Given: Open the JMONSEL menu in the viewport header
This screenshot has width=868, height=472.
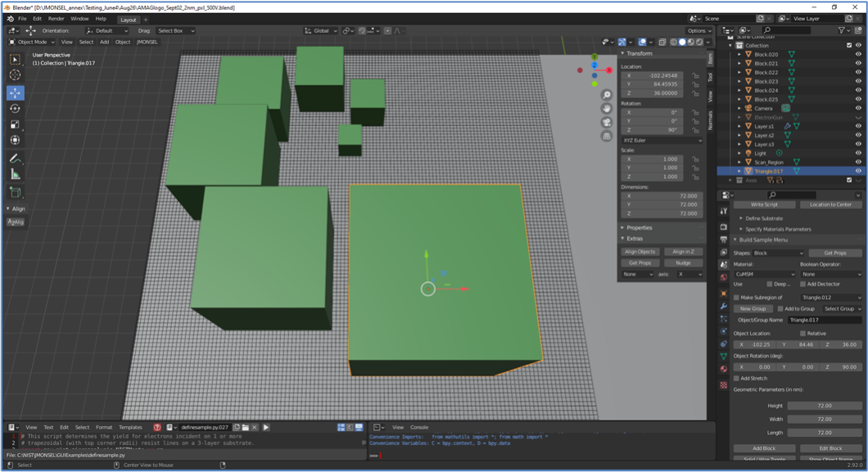Looking at the screenshot, I should click(147, 42).
